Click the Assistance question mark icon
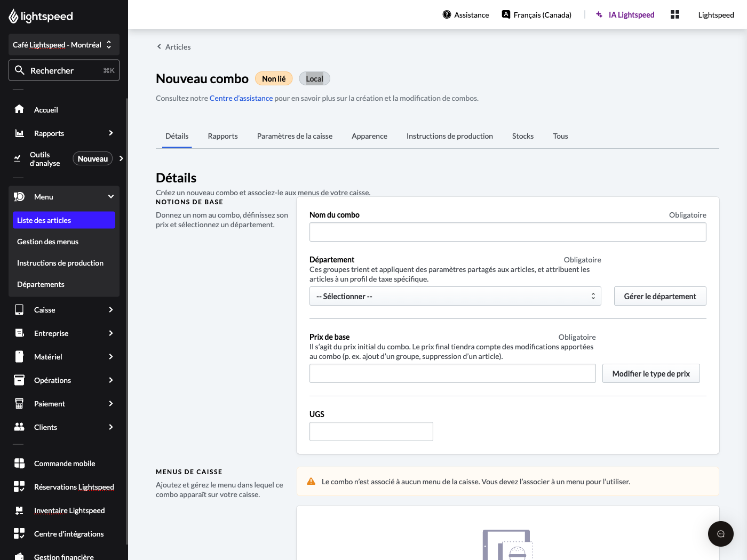The image size is (747, 560). point(447,14)
